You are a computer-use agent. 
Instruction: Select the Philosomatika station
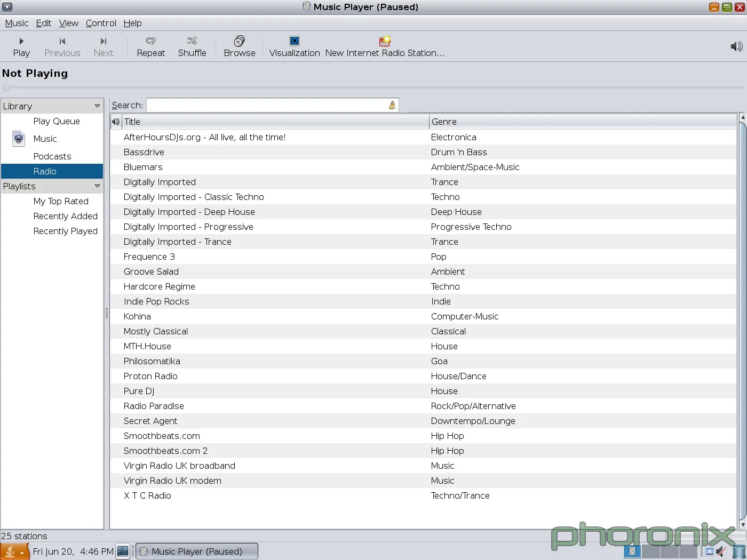point(423,361)
